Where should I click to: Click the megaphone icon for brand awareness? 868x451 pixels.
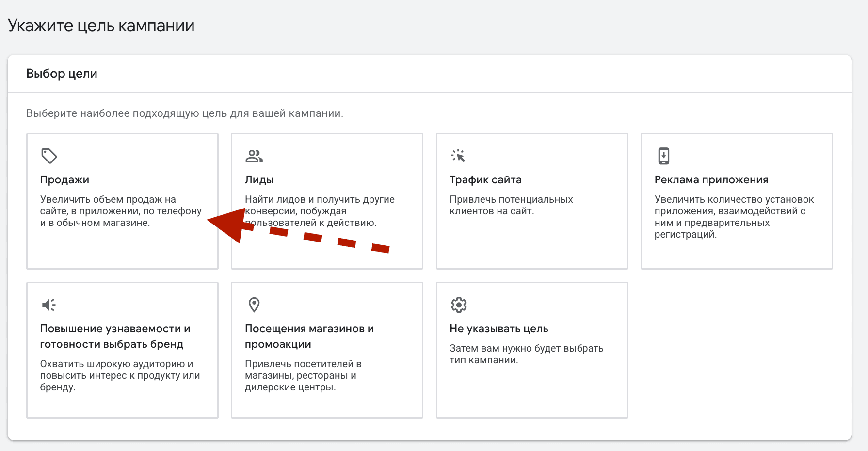pos(48,305)
